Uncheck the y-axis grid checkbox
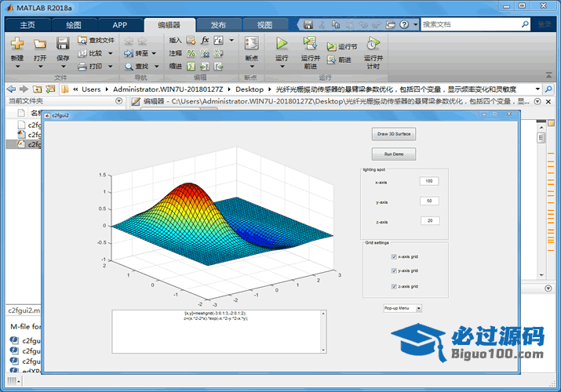Viewport: 561px width, 392px height. (394, 270)
